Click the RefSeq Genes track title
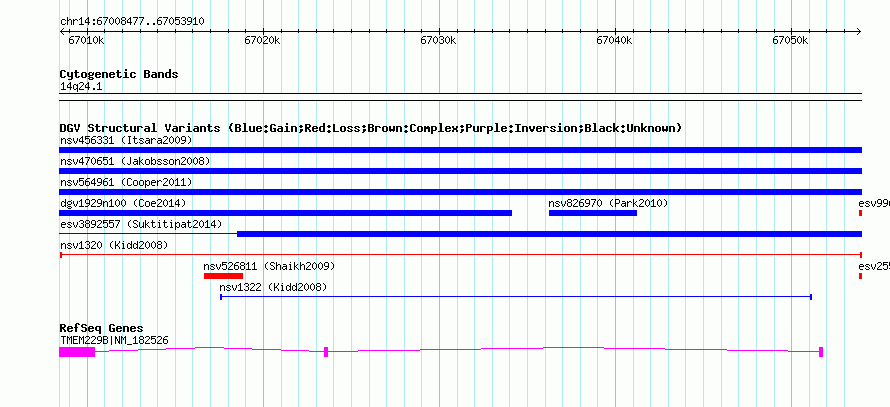 [101, 328]
